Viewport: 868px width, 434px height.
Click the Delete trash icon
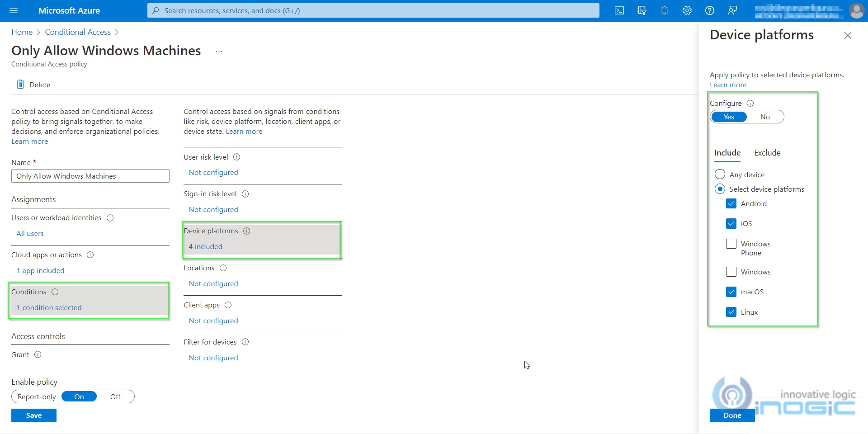[x=20, y=85]
